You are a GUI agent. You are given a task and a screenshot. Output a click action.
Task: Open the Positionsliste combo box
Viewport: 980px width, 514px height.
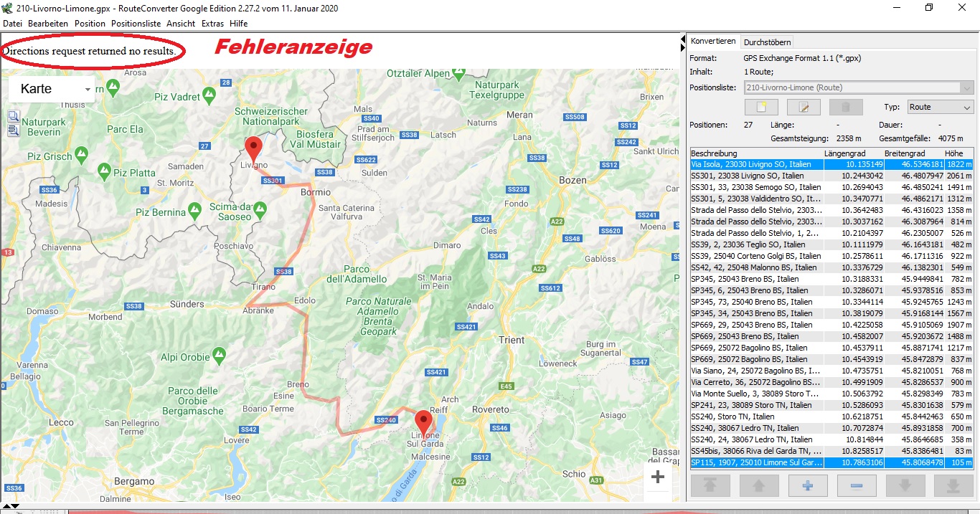coord(858,87)
